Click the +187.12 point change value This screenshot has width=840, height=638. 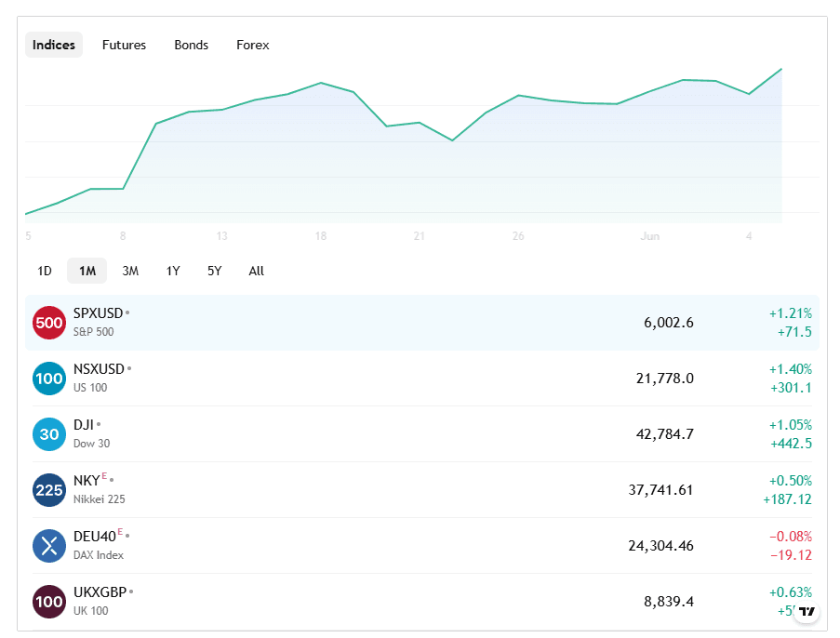click(x=788, y=499)
